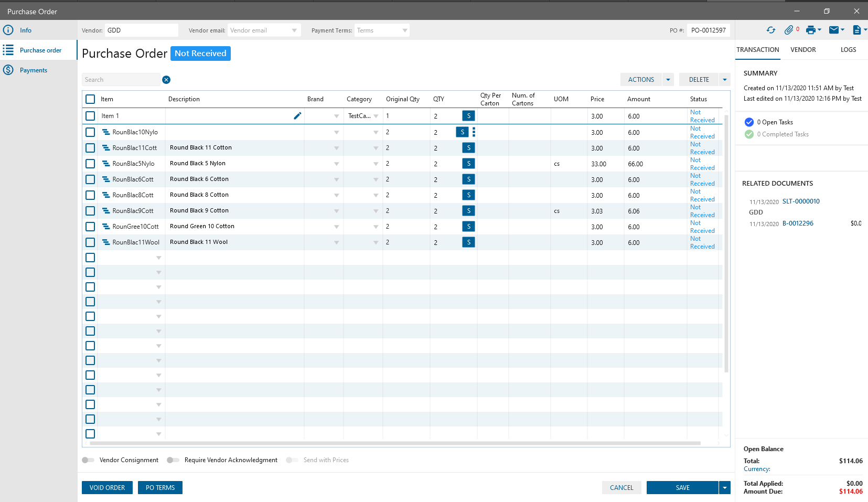Expand the ACTIONS dropdown arrow
Screen dimensions: 868x502
[668, 80]
